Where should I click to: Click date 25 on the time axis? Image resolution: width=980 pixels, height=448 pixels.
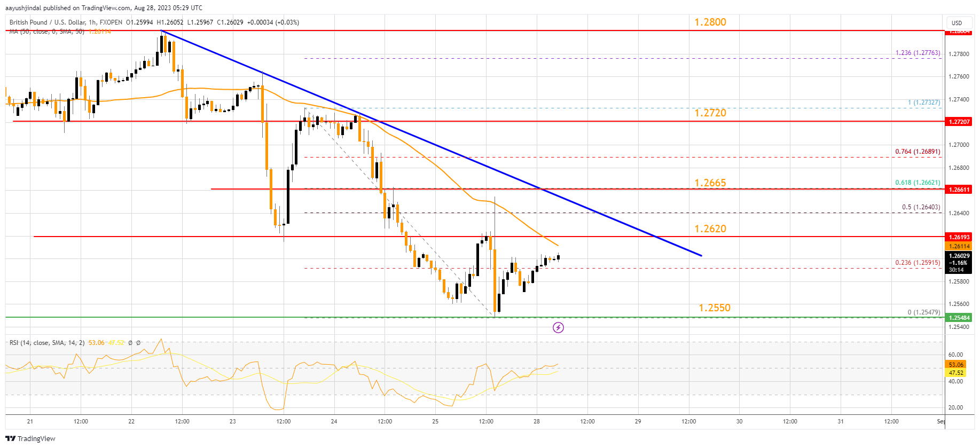point(435,421)
